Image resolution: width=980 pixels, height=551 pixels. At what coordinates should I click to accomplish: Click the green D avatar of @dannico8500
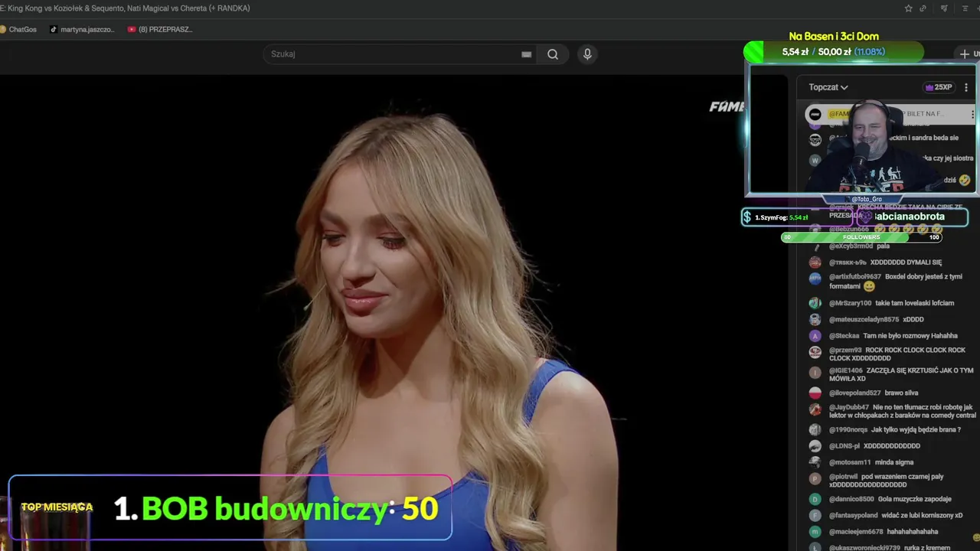815,499
